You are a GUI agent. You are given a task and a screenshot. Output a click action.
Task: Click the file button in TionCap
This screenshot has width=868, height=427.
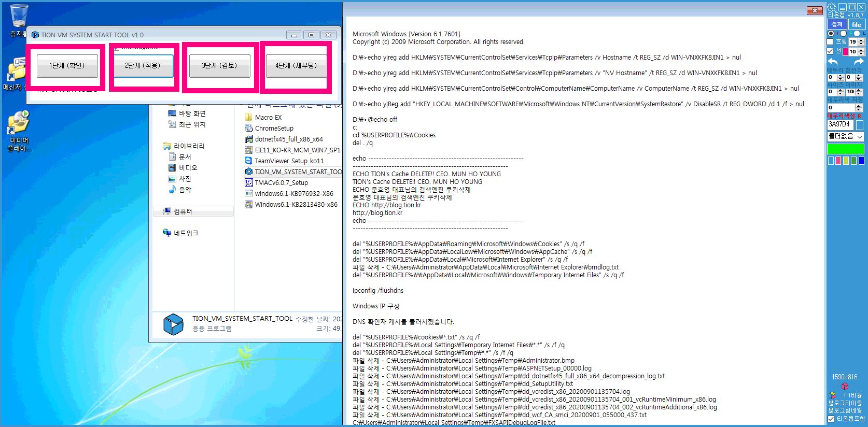pos(857,24)
